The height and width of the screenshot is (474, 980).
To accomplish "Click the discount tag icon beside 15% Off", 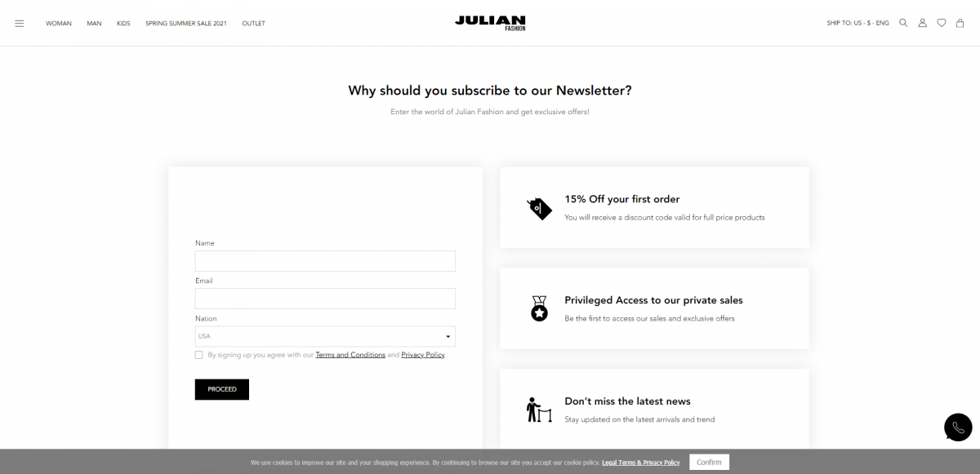I will tap(539, 208).
